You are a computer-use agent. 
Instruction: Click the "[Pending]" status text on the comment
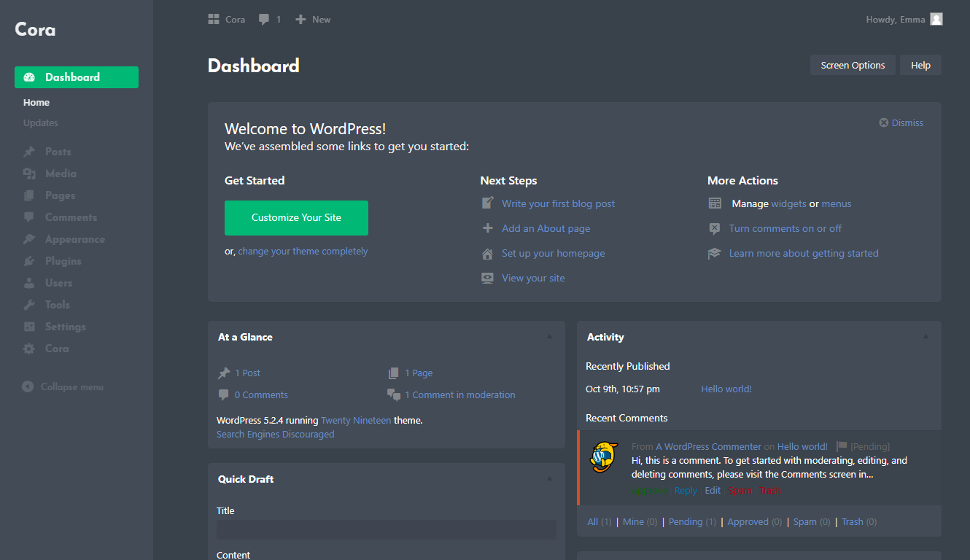click(x=870, y=447)
